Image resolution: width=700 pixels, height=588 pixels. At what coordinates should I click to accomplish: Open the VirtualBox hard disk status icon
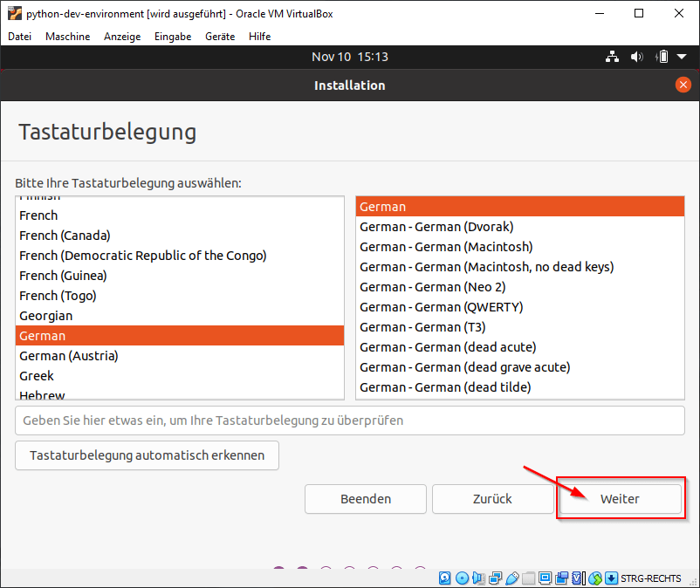click(x=444, y=578)
